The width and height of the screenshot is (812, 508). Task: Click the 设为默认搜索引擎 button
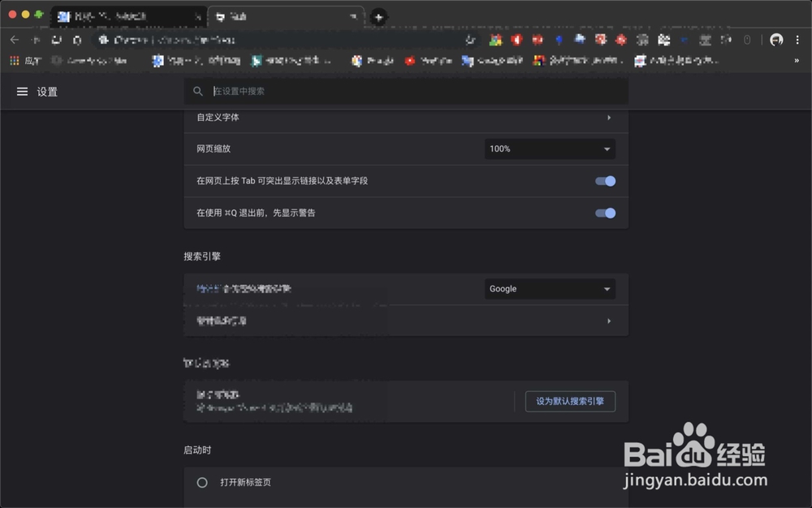pos(570,401)
